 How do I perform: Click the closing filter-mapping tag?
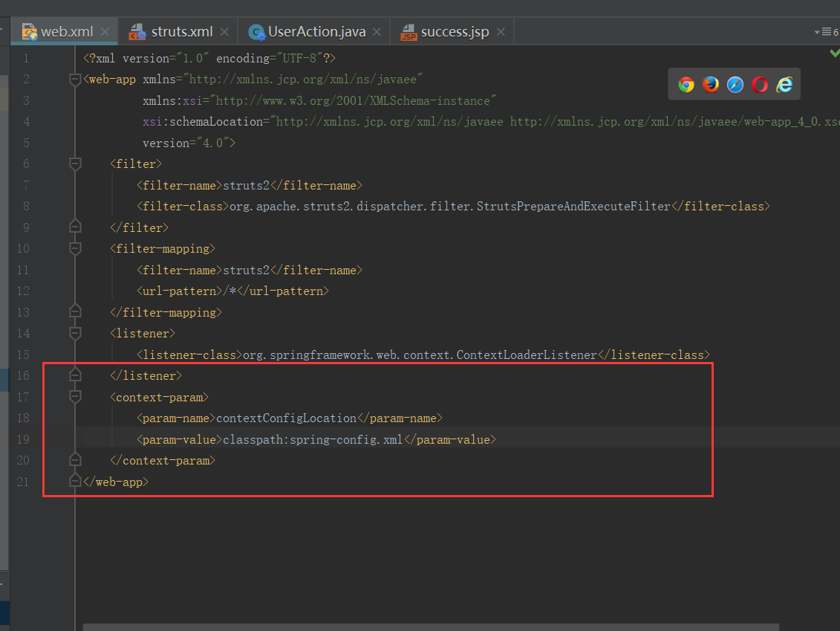coord(166,313)
